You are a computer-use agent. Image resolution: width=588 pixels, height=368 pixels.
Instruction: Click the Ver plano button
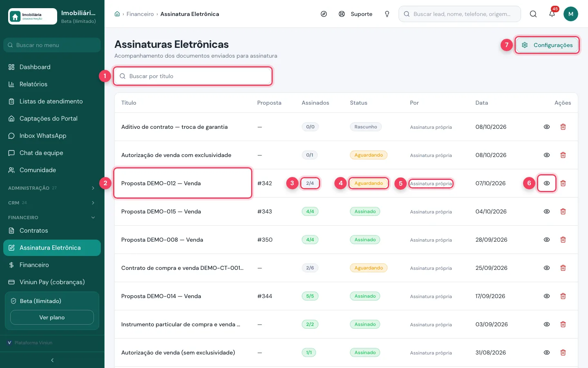[52, 317]
